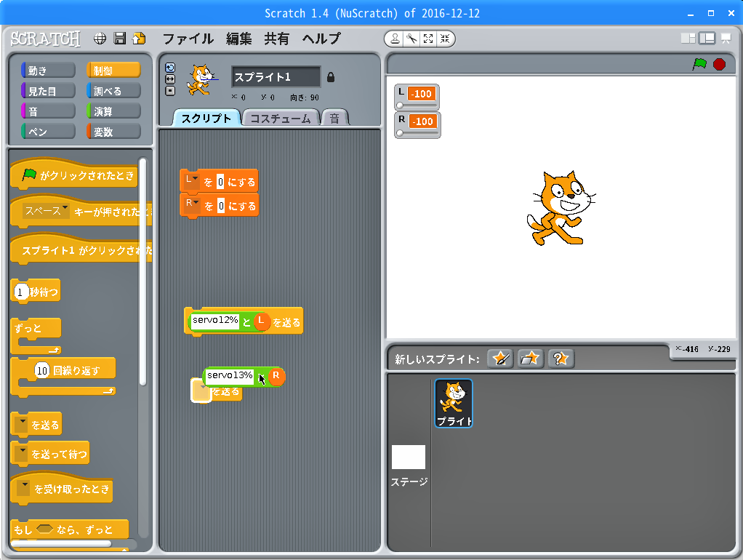Click the green flag start button
The width and height of the screenshot is (743, 560).
point(699,64)
